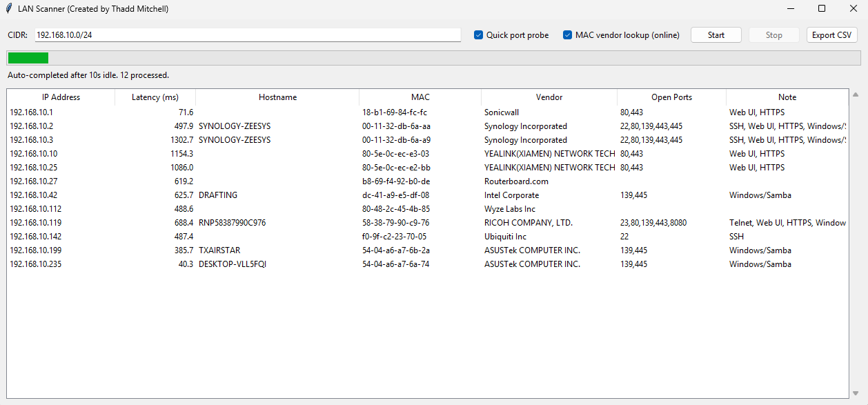Close the LAN Scanner window
This screenshot has height=405, width=868.
pos(853,9)
